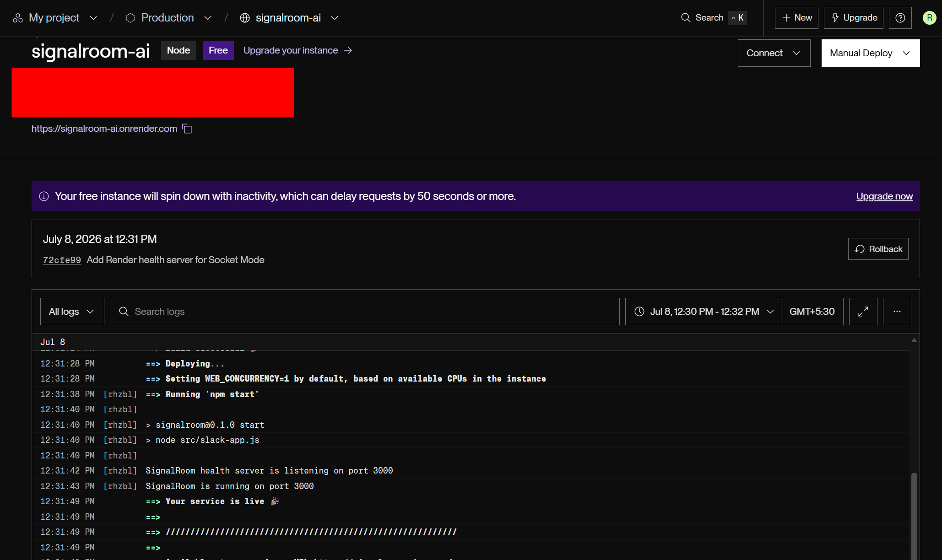Copy the signalroom-ai.onrender.com URL
The image size is (942, 560).
tap(187, 129)
